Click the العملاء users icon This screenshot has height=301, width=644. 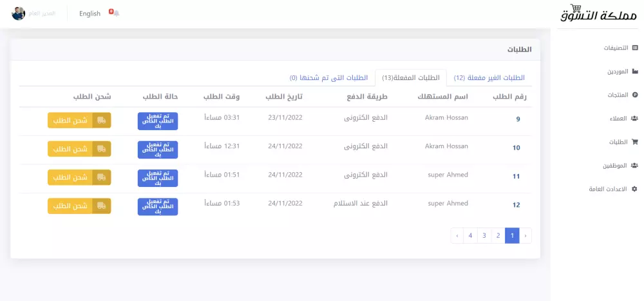tap(634, 119)
